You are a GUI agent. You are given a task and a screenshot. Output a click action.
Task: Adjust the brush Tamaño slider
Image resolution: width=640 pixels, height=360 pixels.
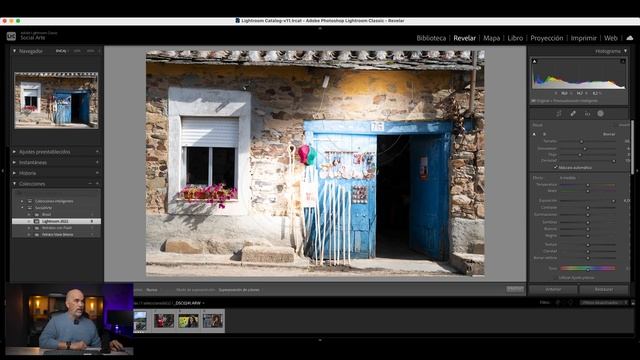582,141
